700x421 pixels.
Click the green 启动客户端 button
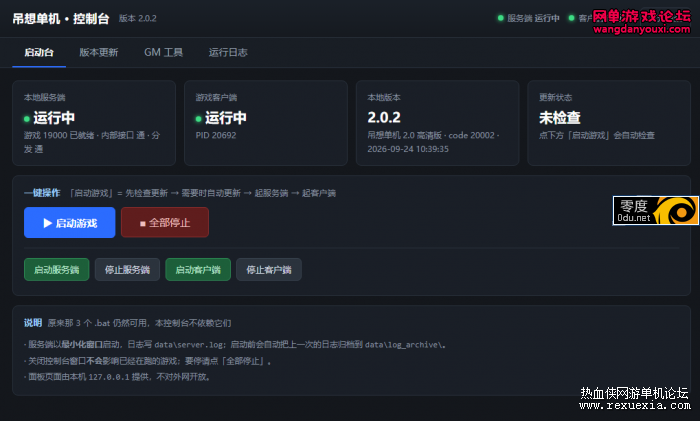click(x=198, y=270)
